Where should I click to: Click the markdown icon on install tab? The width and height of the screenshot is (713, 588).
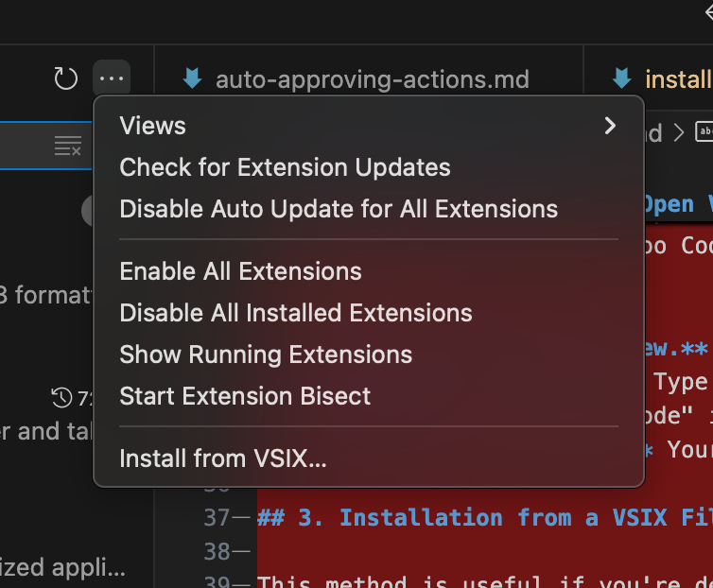click(x=621, y=78)
